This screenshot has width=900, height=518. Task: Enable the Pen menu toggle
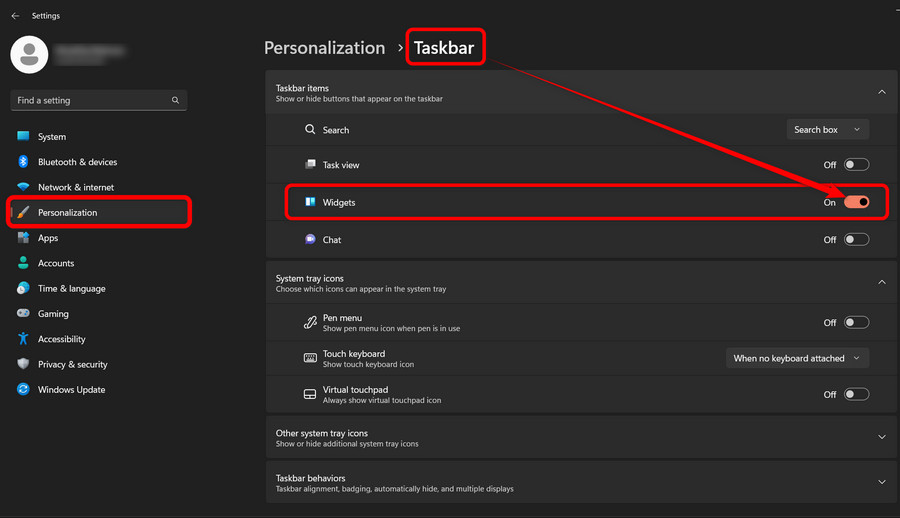click(x=856, y=323)
